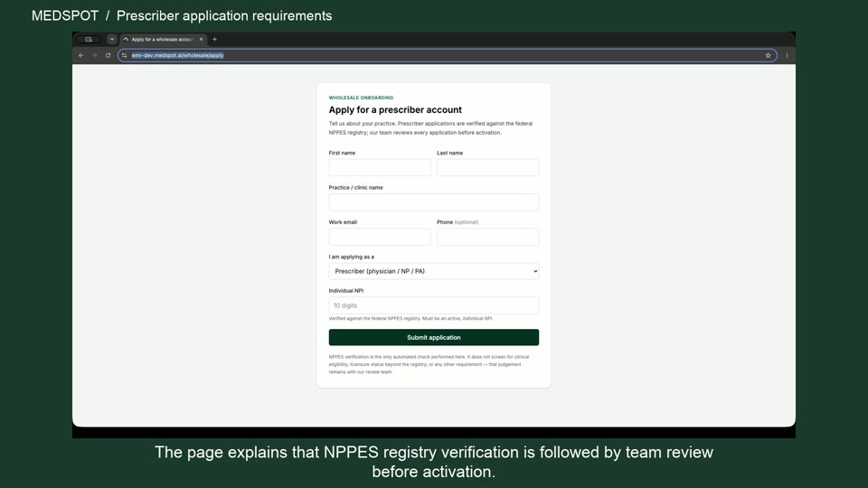This screenshot has height=488, width=868.
Task: Bookmark this page with the star icon
Action: (x=768, y=55)
